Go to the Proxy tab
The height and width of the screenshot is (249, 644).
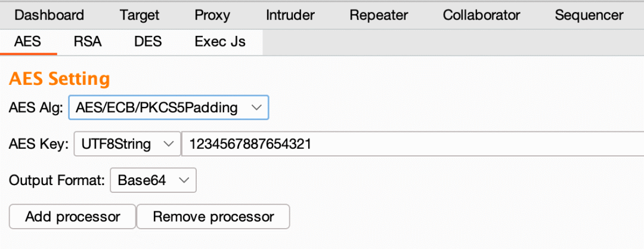click(212, 15)
